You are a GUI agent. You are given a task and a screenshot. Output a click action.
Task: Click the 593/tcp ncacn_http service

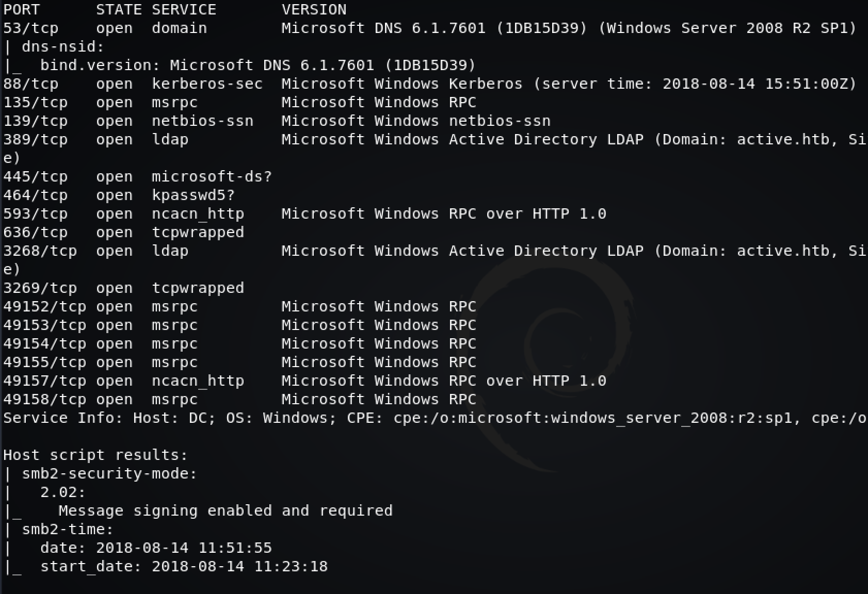(x=198, y=214)
